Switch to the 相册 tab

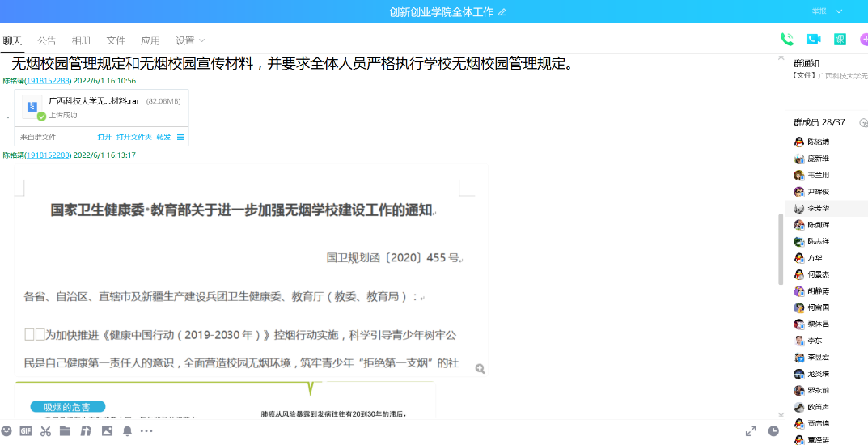[81, 40]
